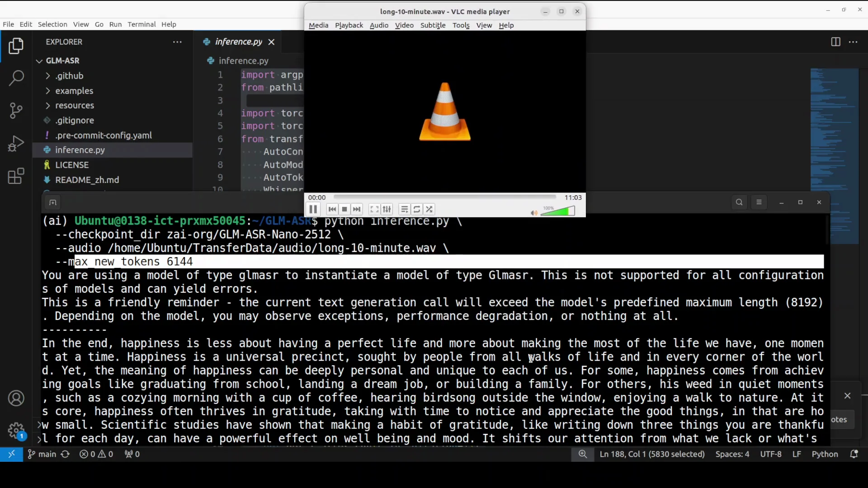This screenshot has height=488, width=868.
Task: Click the main branch indicator
Action: [x=42, y=454]
